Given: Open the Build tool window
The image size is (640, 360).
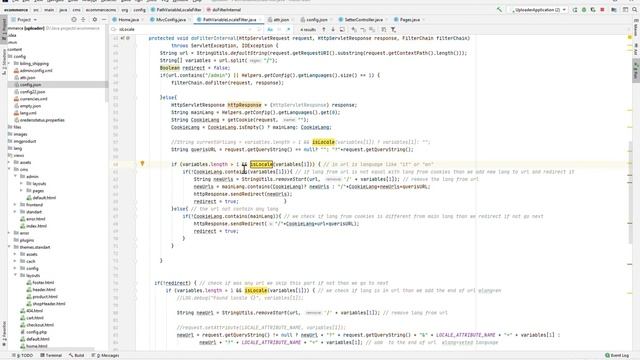Looking at the screenshot, I should (x=77, y=356).
